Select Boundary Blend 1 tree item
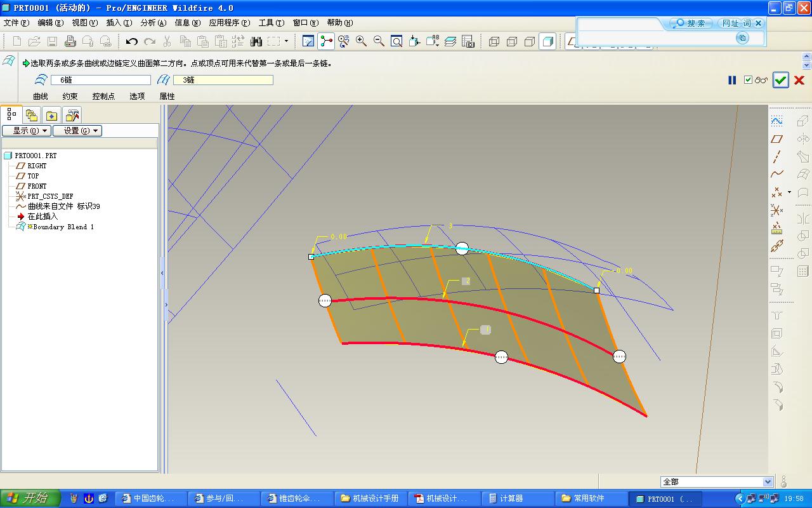 click(56, 227)
